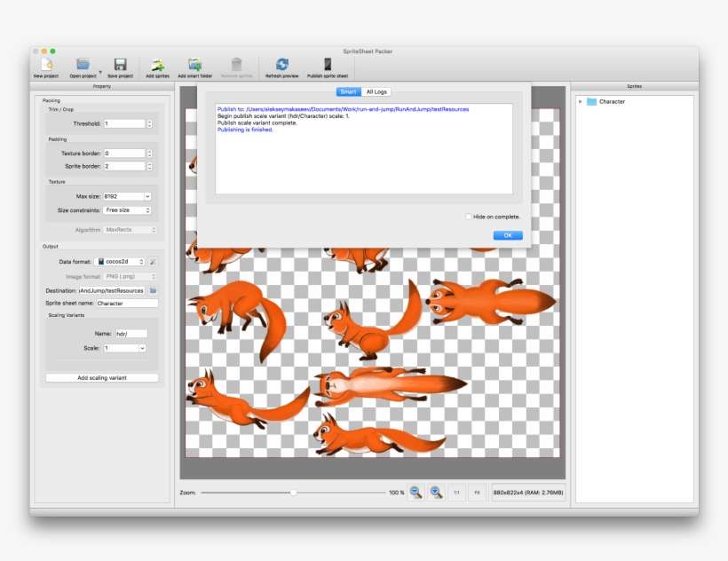Screen dimensions: 728x561
Task: Click the Sprites panel header
Action: tap(634, 86)
